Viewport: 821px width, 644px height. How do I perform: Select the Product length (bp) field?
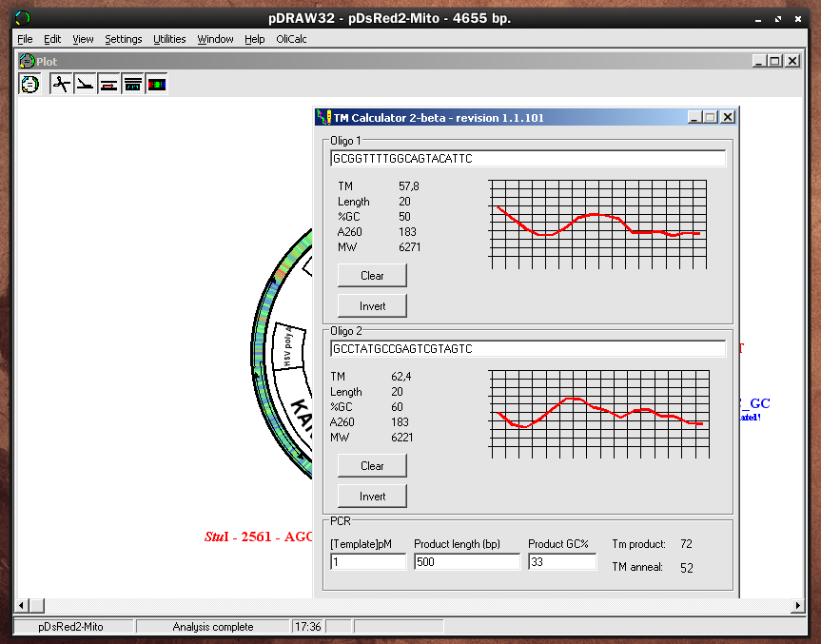point(466,562)
